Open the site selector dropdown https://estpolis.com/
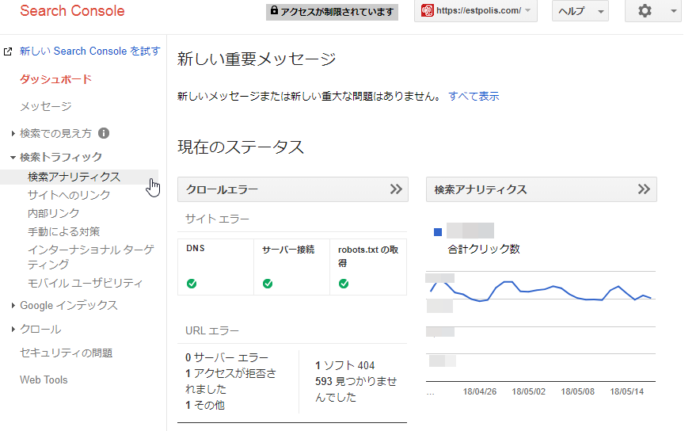Screen dimensions: 700x431 pyautogui.click(x=475, y=11)
